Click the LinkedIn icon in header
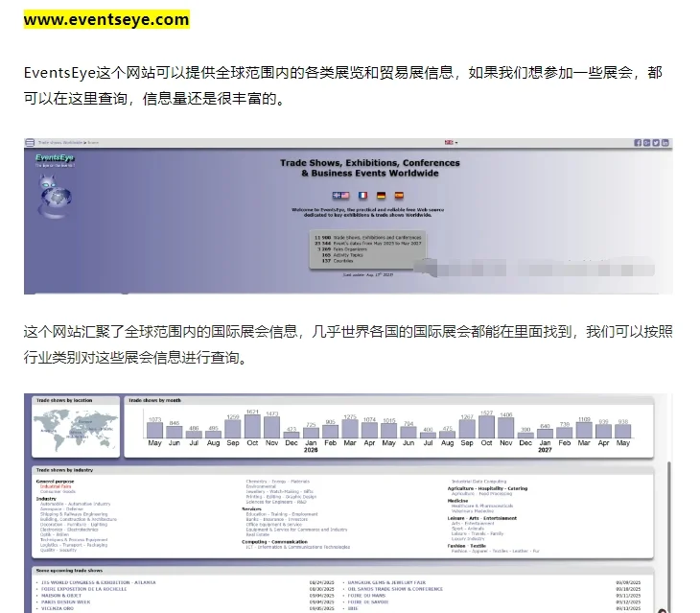This screenshot has height=613, width=700. coord(665,143)
